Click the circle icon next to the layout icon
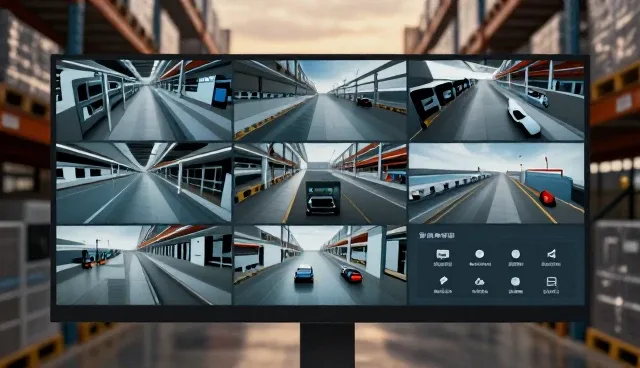 [516, 282]
